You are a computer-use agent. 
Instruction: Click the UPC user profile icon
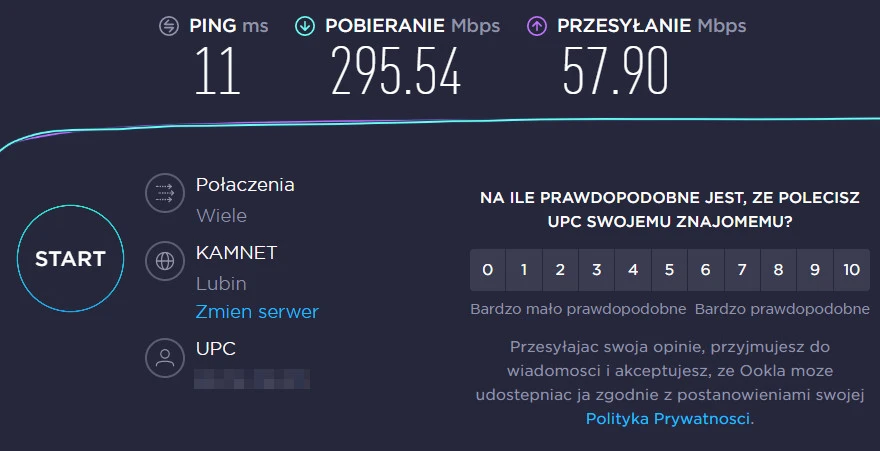(165, 357)
